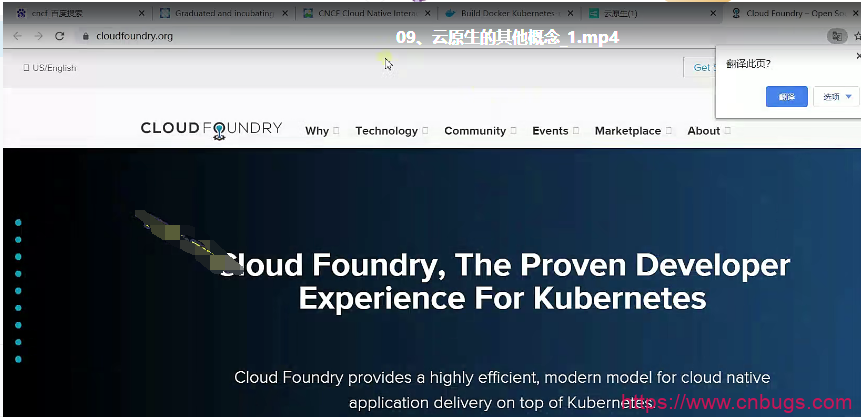Screen dimensions: 861x417
Task: Open the Marketplace menu item
Action: coord(632,131)
